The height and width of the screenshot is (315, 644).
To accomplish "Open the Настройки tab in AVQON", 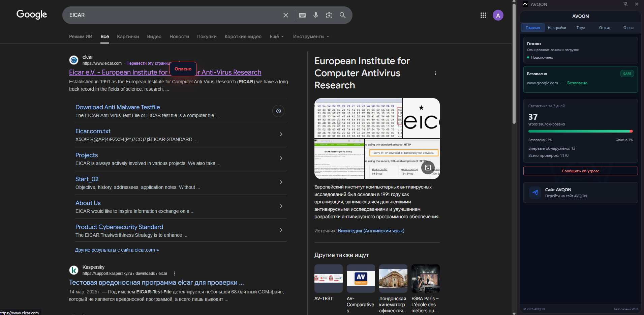I will coord(557,28).
